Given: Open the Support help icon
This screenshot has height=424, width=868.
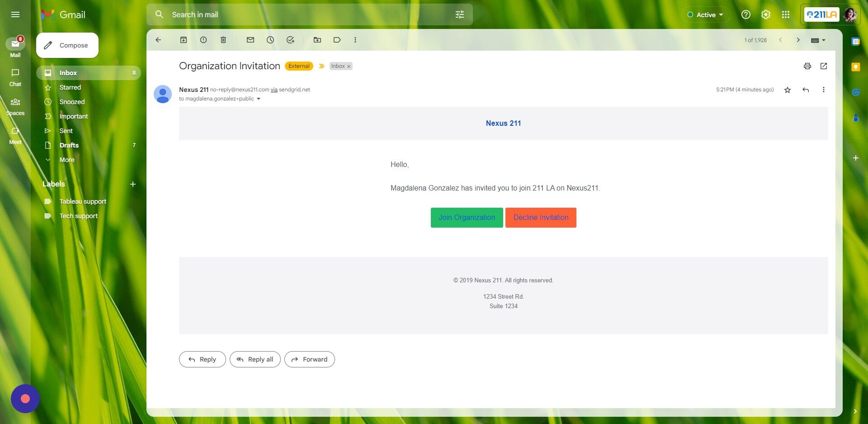Looking at the screenshot, I should [746, 14].
